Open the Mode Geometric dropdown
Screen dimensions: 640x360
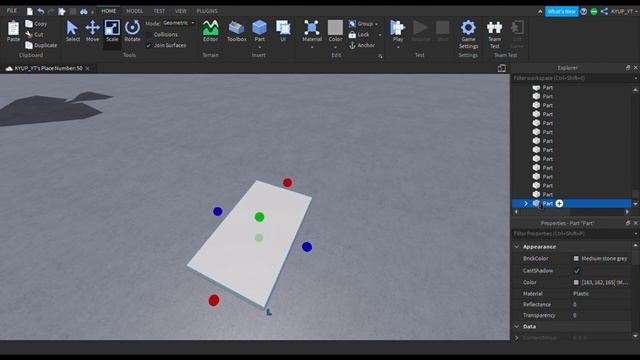click(x=179, y=23)
